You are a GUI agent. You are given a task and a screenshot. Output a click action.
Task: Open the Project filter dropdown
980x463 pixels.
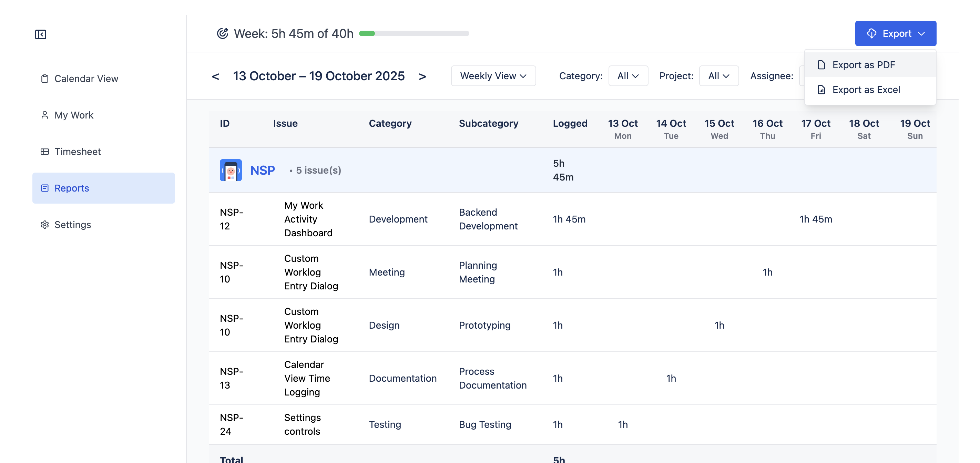click(718, 76)
